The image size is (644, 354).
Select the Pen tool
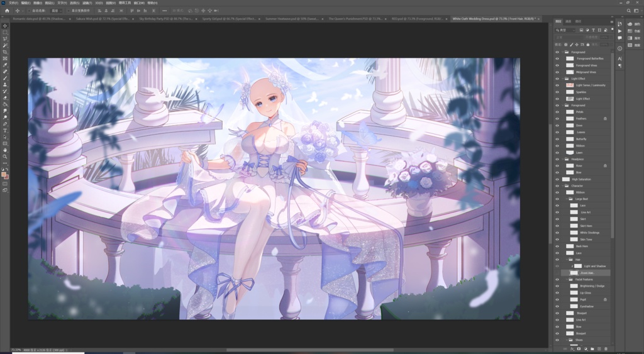5,124
